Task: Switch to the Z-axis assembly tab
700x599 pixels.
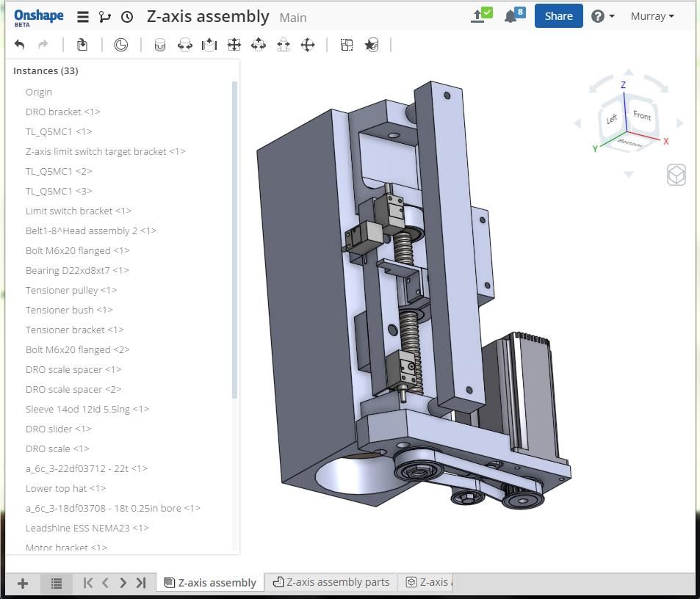Action: tap(210, 583)
